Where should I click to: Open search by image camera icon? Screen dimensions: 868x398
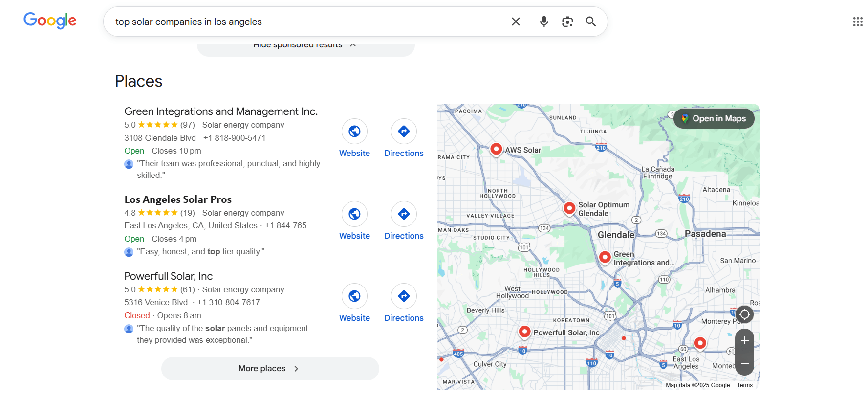tap(567, 22)
